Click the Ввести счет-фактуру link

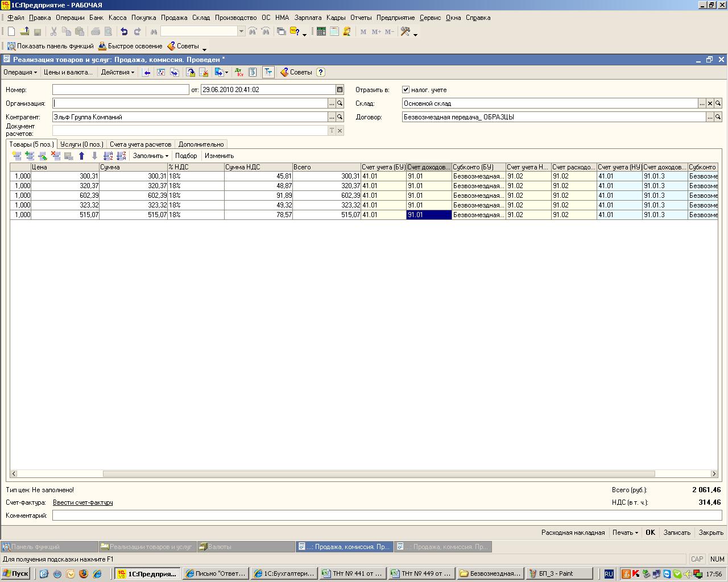click(82, 502)
